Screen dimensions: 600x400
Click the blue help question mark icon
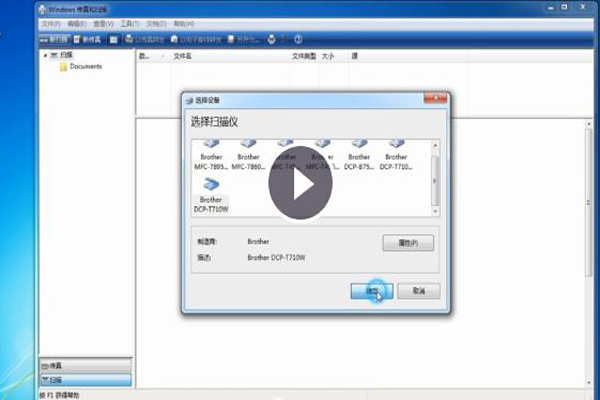(x=298, y=39)
